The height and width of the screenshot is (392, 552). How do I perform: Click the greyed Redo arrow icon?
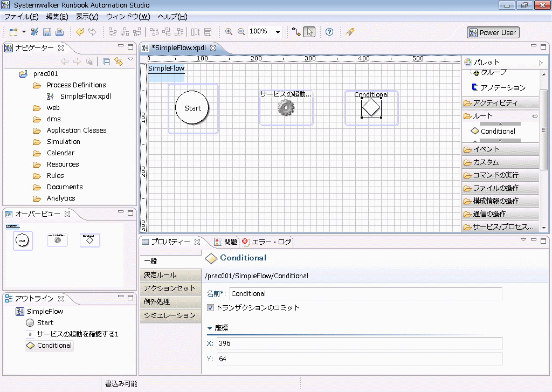[x=92, y=32]
